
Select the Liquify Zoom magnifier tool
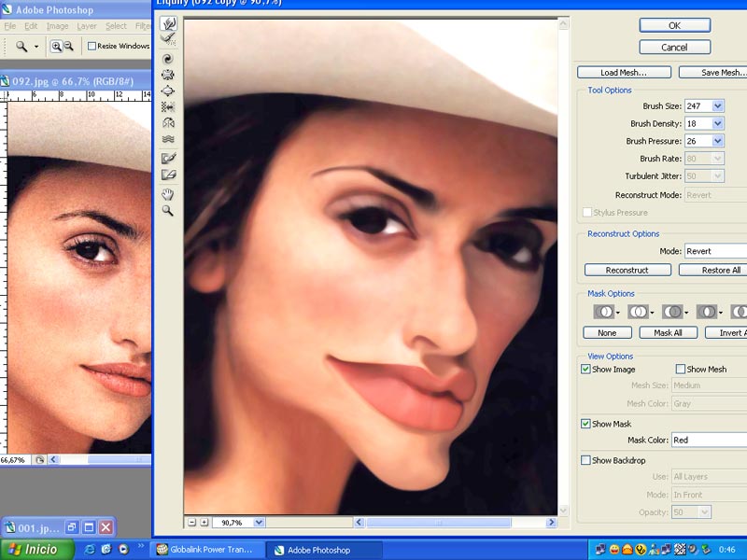[168, 211]
